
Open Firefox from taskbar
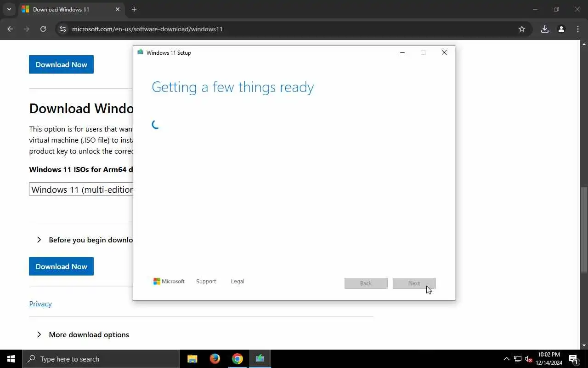tap(215, 359)
